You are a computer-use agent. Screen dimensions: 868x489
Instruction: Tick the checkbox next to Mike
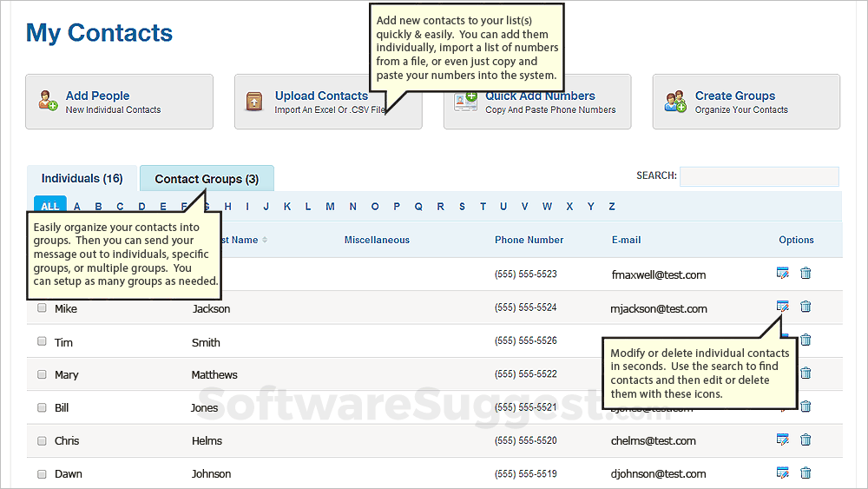(42, 308)
